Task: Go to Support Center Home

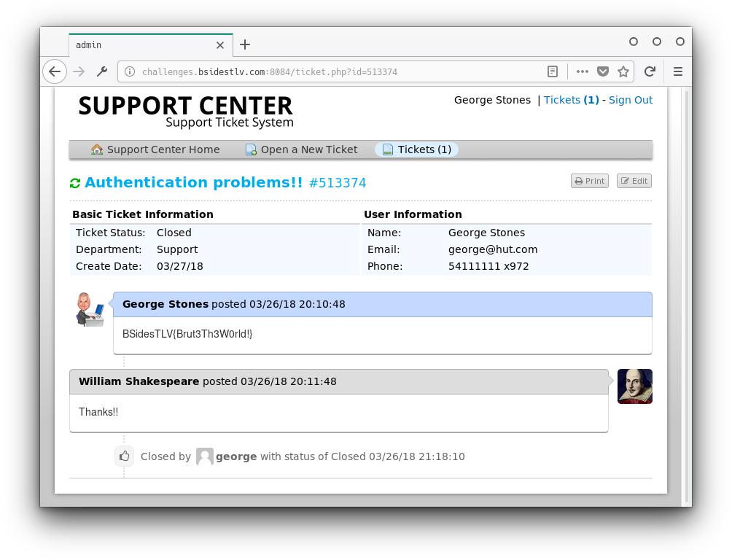Action: (x=155, y=149)
